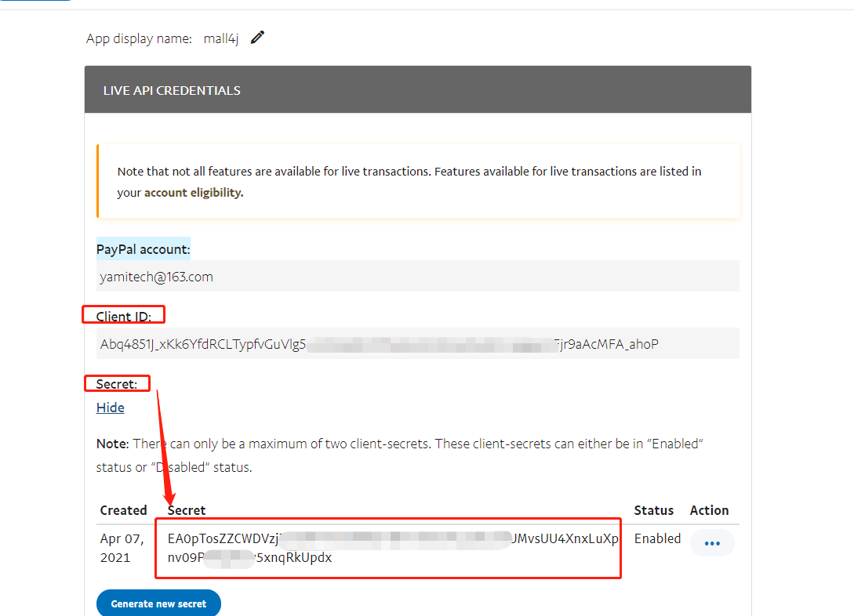Viewport: 854px width, 616px height.
Task: Click the mall4j app name text
Action: click(x=221, y=38)
